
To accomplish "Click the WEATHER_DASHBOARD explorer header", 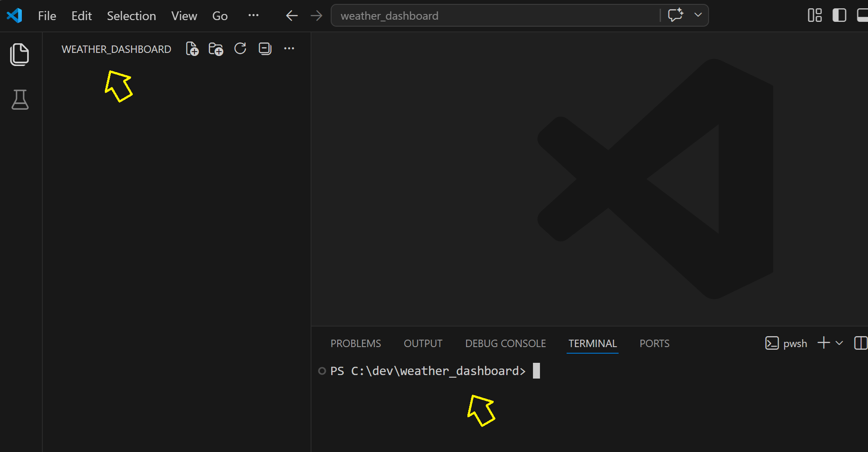I will (116, 49).
